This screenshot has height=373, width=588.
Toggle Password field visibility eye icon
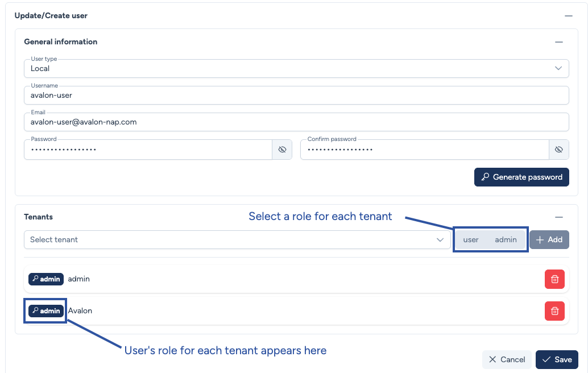(282, 150)
